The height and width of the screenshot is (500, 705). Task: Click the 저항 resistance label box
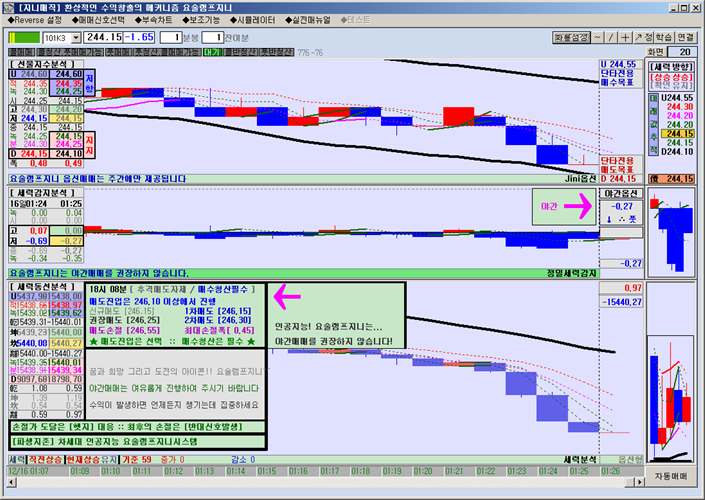(89, 83)
